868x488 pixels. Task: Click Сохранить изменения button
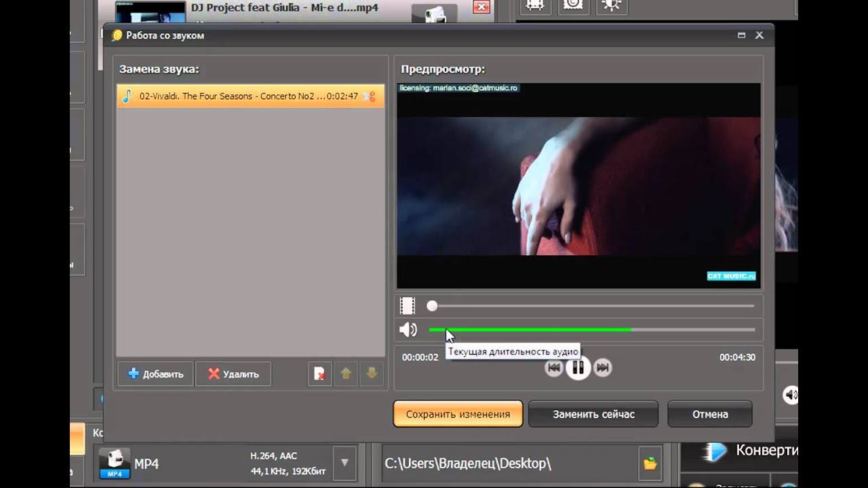458,414
